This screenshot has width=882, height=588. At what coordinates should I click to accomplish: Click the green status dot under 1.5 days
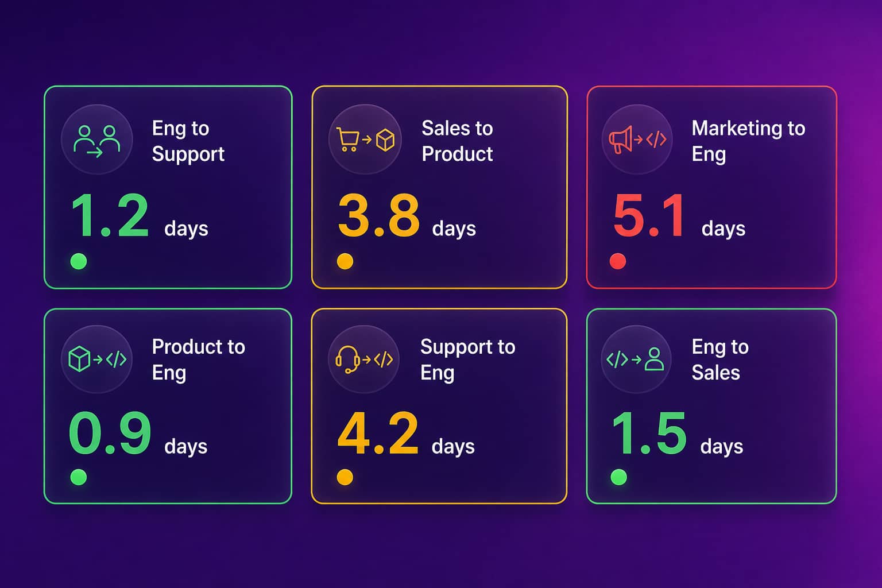point(619,477)
